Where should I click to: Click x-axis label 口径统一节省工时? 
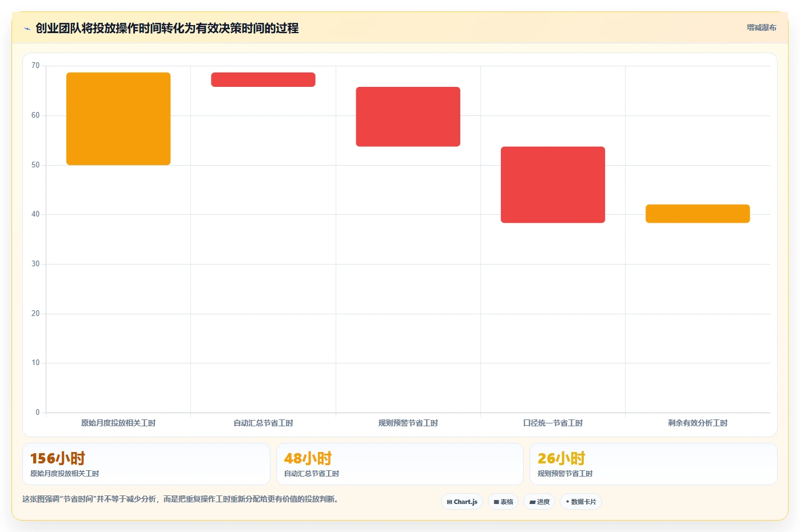553,423
